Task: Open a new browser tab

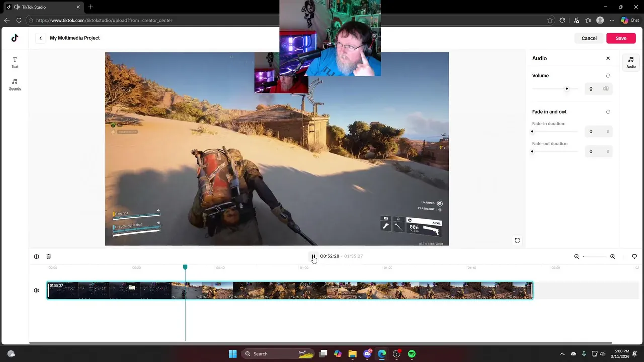Action: pos(91,7)
